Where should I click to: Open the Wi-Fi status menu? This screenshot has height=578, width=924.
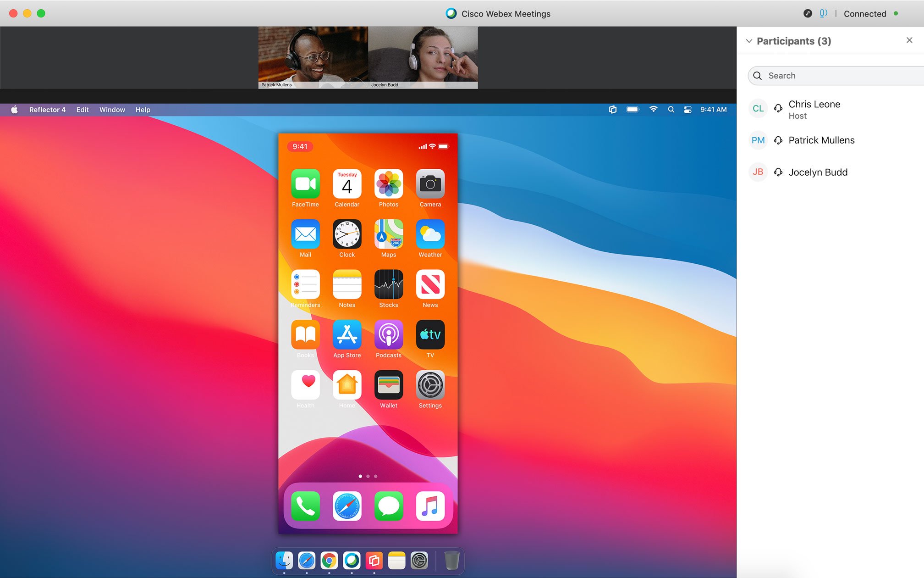point(653,109)
